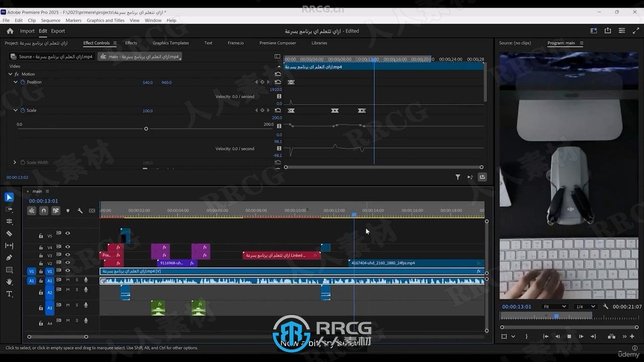
Task: Select the Rectangle tool
Action: coord(9,270)
